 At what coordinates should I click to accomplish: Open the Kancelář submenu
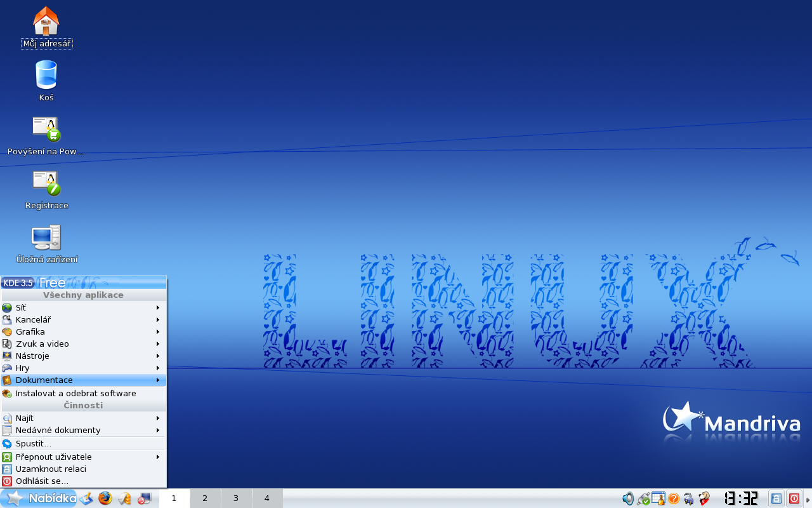(x=83, y=319)
